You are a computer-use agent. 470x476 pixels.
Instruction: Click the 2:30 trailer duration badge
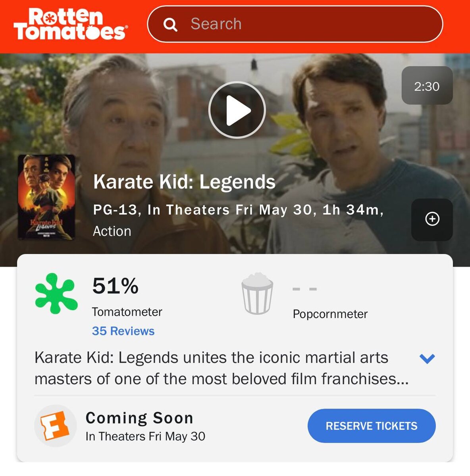coord(427,86)
